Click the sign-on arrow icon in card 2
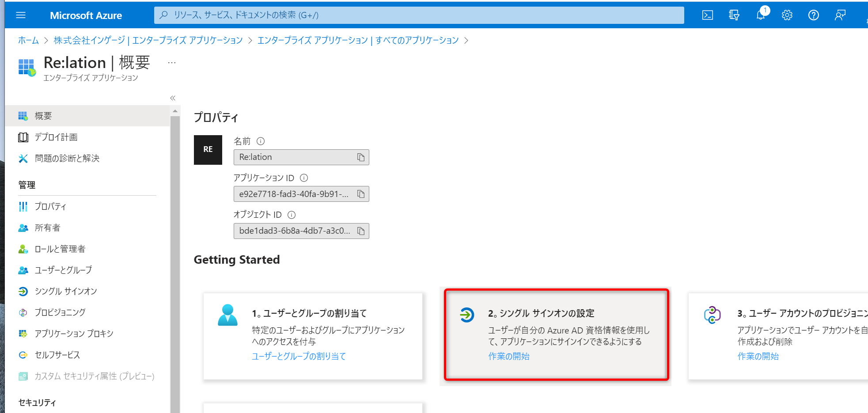 tap(467, 315)
